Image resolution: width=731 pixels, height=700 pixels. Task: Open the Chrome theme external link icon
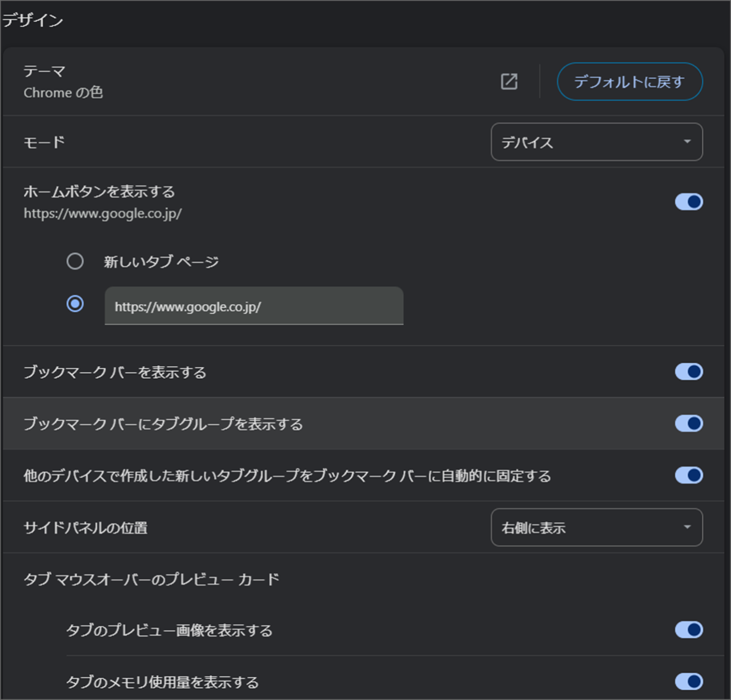(x=509, y=82)
